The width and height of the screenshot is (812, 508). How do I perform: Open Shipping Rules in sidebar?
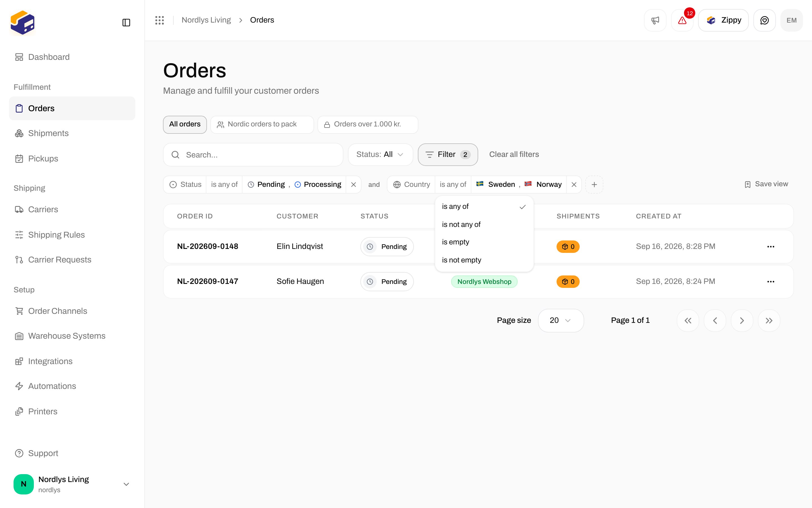72,235
